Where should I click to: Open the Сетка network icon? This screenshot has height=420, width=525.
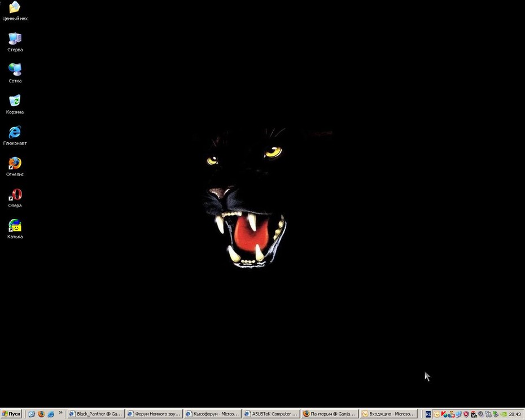point(15,73)
